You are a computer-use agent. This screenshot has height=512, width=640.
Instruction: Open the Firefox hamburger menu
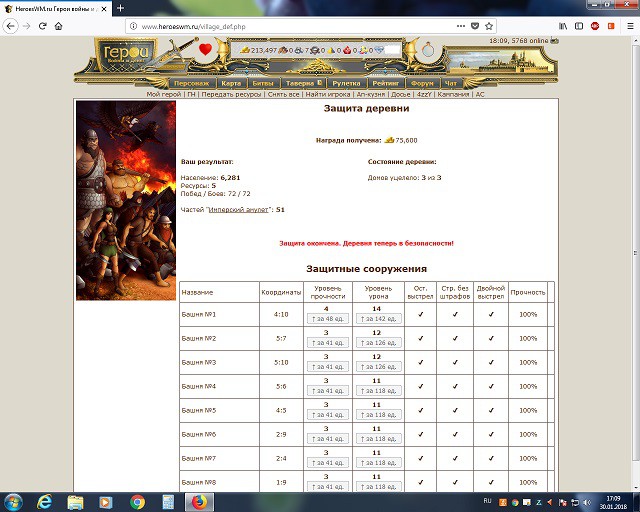point(630,25)
